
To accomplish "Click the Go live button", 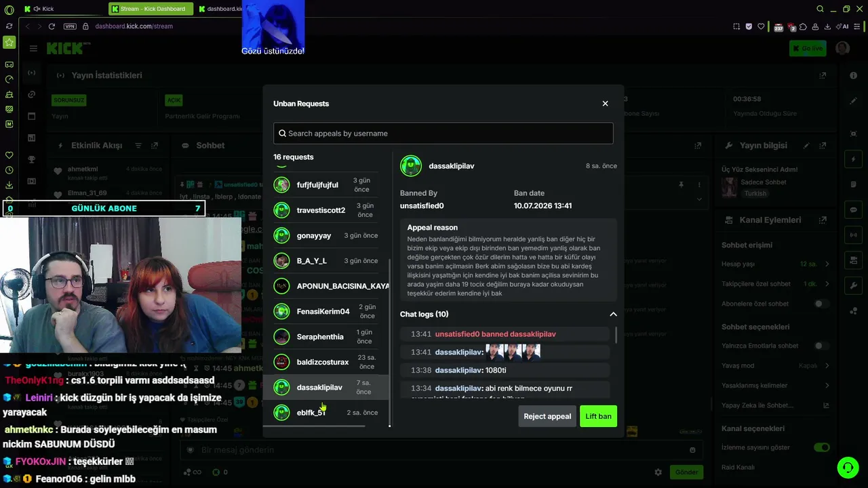I will [x=807, y=48].
